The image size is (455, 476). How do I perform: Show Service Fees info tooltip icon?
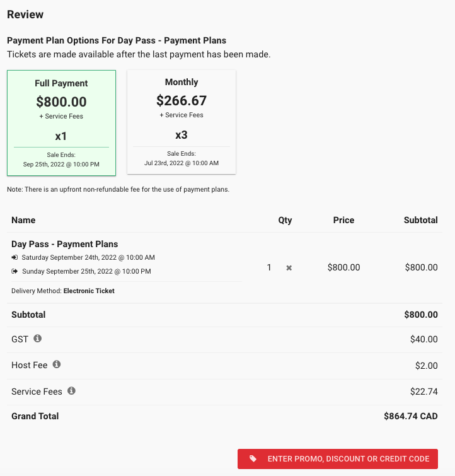pyautogui.click(x=71, y=391)
